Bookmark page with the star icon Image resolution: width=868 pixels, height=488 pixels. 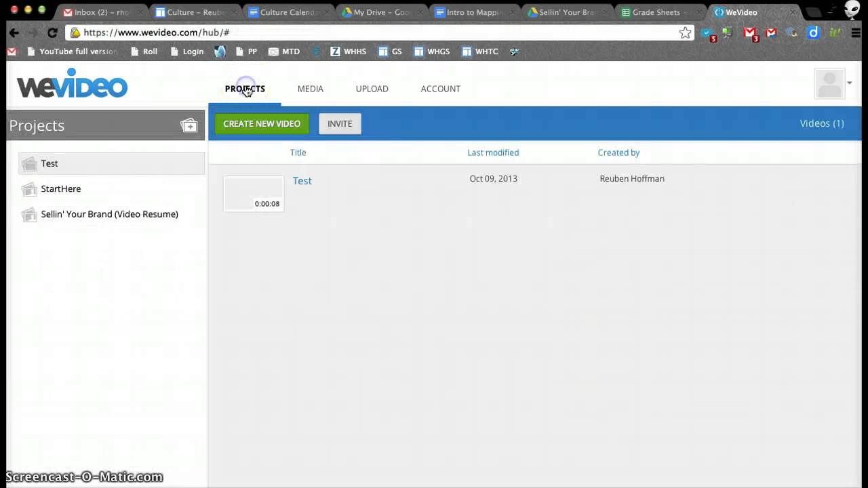pos(686,33)
